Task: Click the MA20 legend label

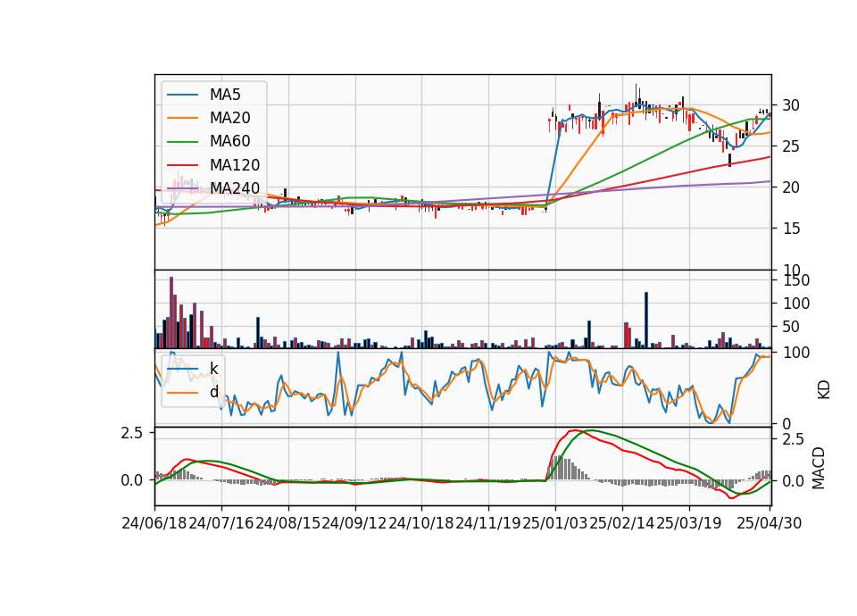Action: point(229,118)
